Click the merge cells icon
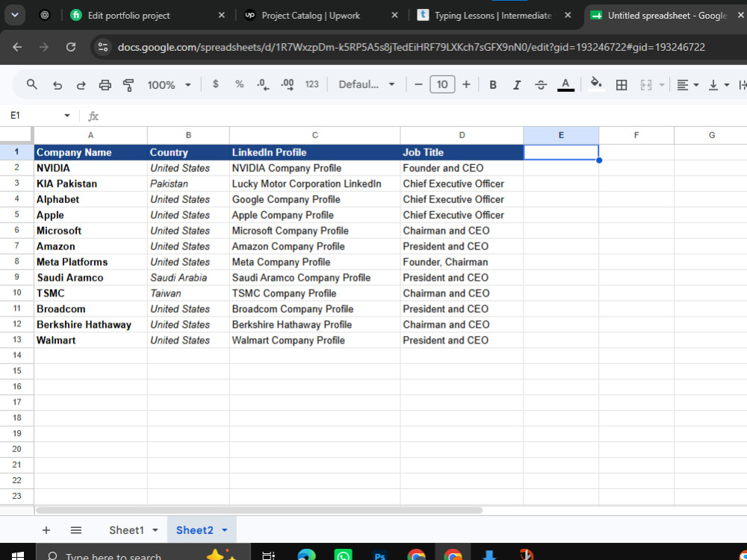This screenshot has width=747, height=560. pos(646,85)
